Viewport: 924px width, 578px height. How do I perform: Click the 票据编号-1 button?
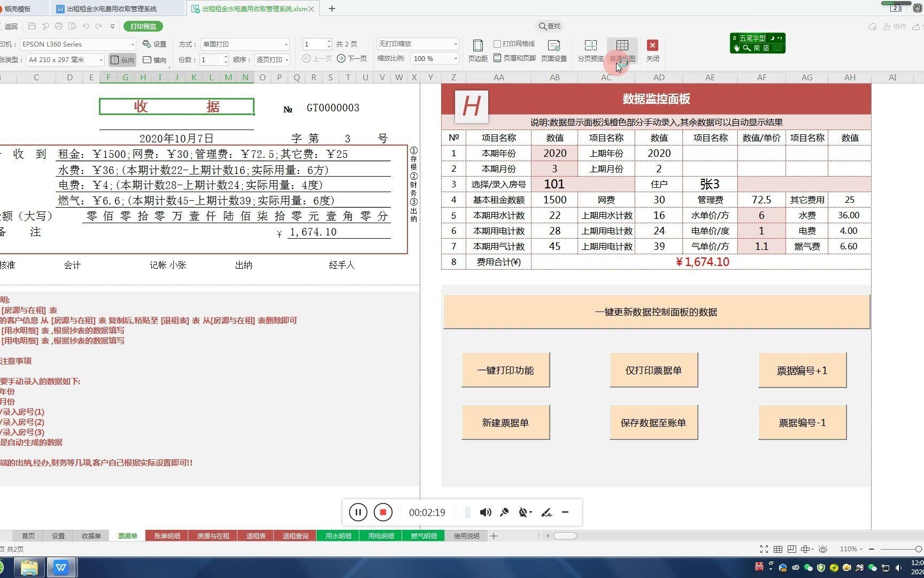[802, 423]
